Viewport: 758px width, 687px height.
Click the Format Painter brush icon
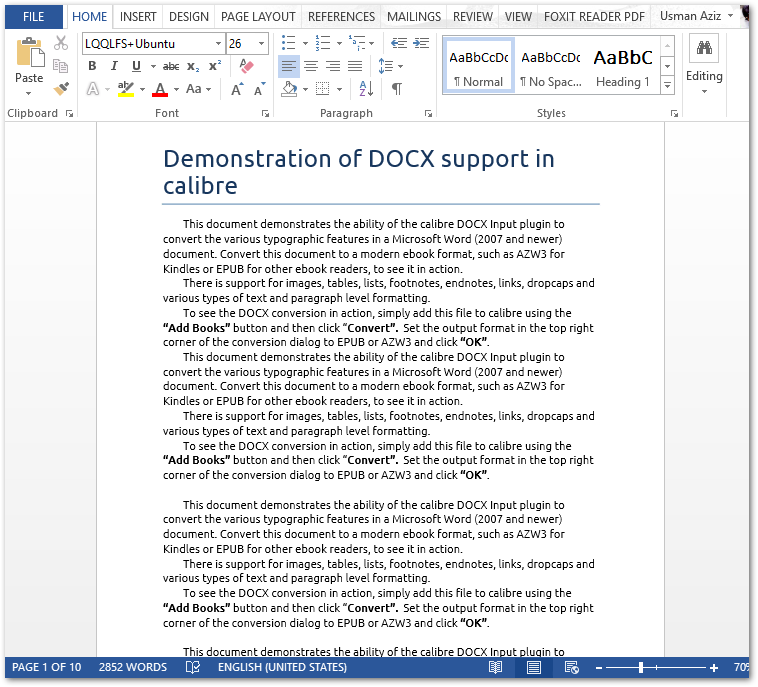coord(61,89)
